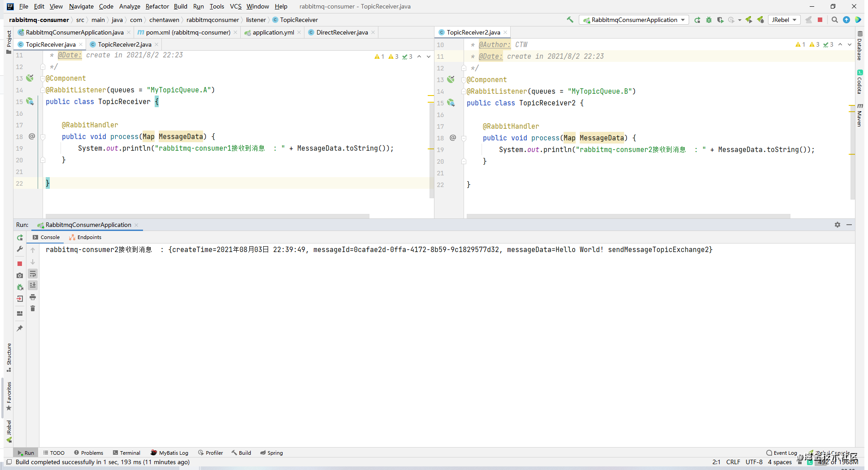Open the Event Log
The height and width of the screenshot is (470, 868).
pyautogui.click(x=781, y=453)
